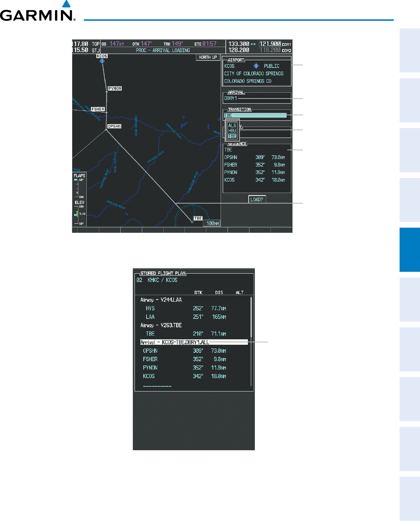
Task: Click the NORTH UP orientation label
Action: click(208, 57)
